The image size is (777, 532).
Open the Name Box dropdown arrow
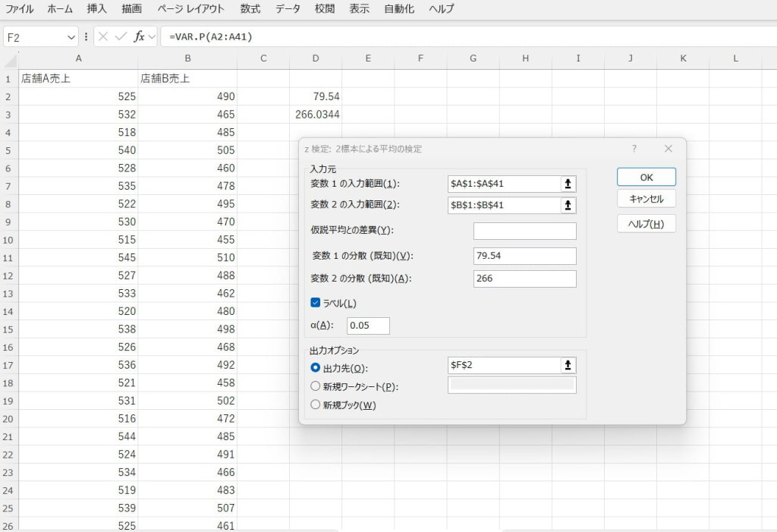click(72, 36)
